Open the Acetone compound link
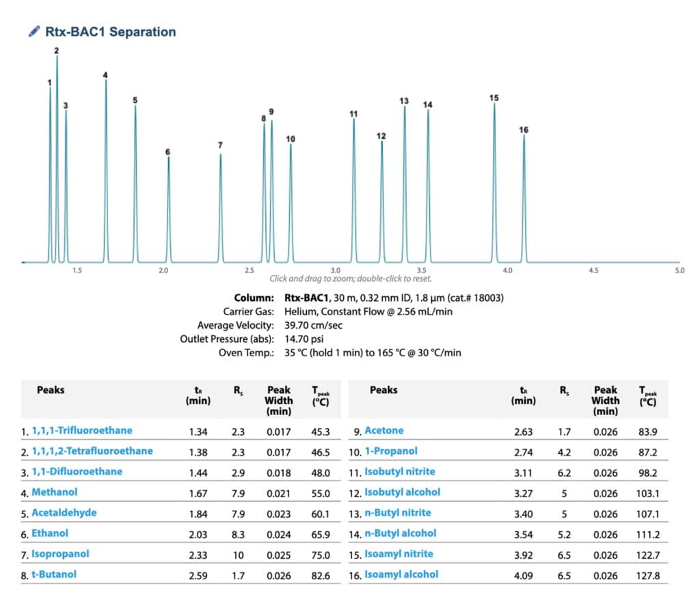This screenshot has width=700, height=612. [384, 431]
